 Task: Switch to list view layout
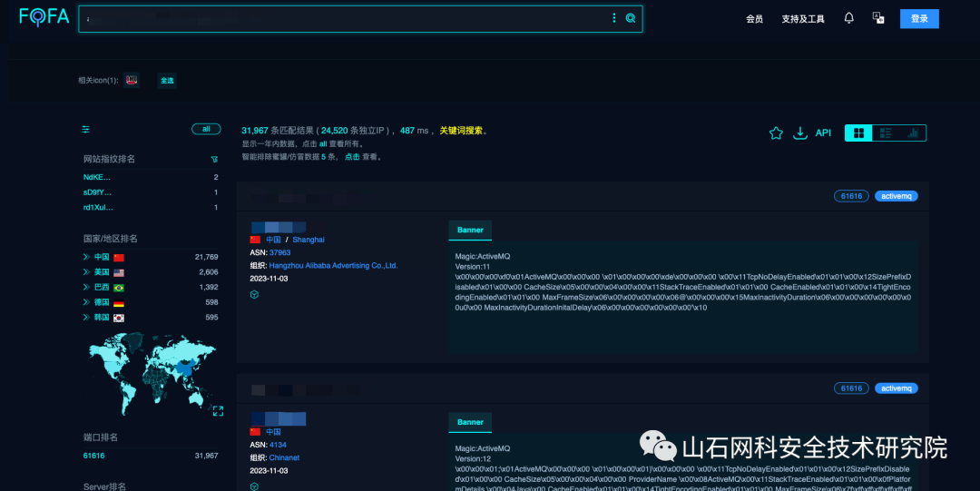click(x=886, y=133)
